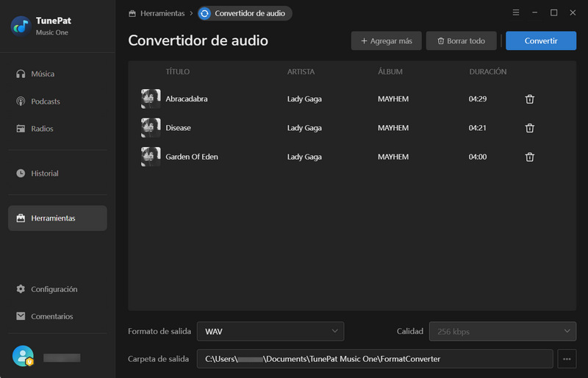Open Configuración settings

pos(57,289)
